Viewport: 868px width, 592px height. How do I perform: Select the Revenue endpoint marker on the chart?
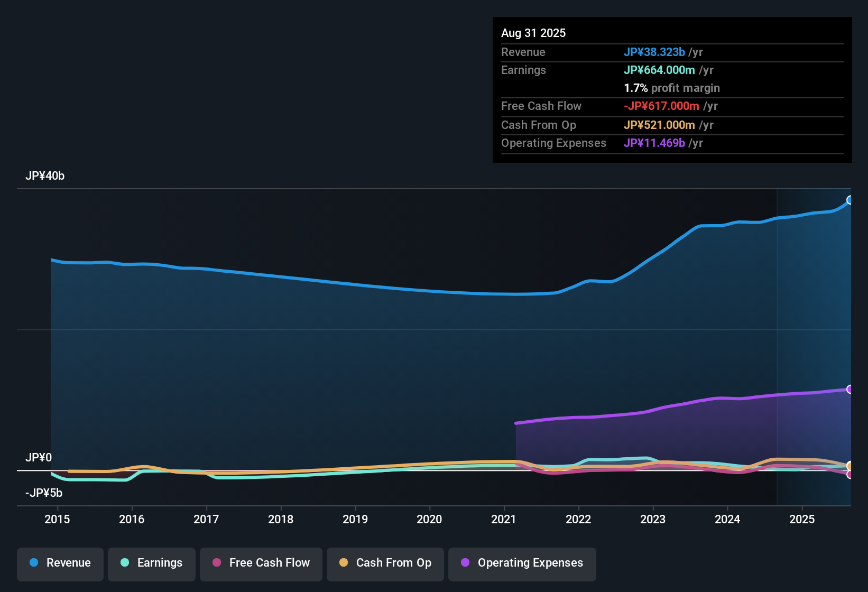[849, 200]
